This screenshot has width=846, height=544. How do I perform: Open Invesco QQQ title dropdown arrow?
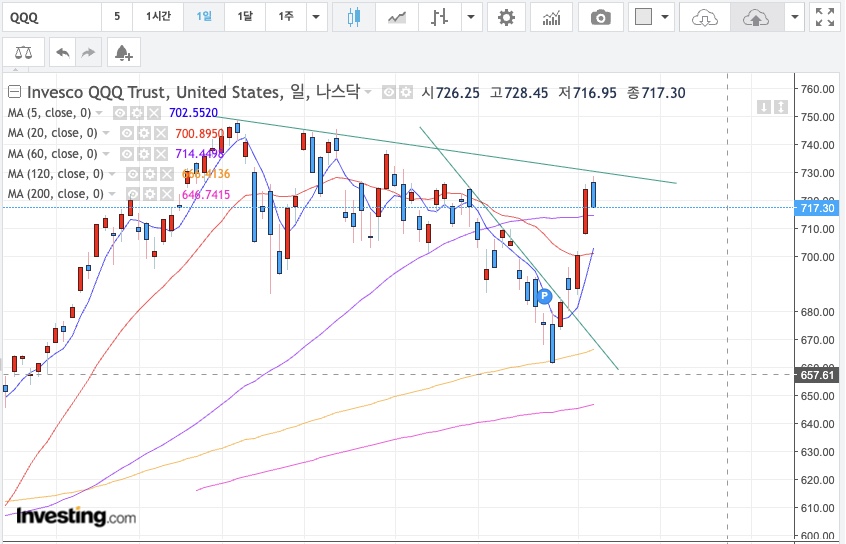[368, 92]
